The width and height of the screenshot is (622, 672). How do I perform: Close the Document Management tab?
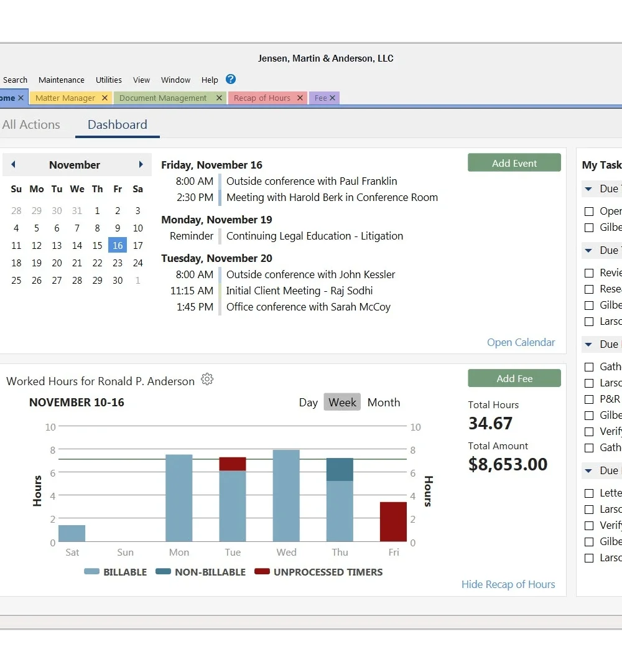tap(219, 98)
